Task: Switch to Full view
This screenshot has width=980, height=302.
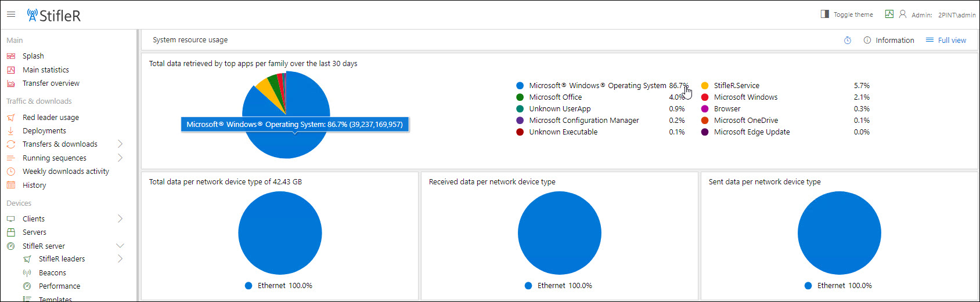Action: (946, 41)
